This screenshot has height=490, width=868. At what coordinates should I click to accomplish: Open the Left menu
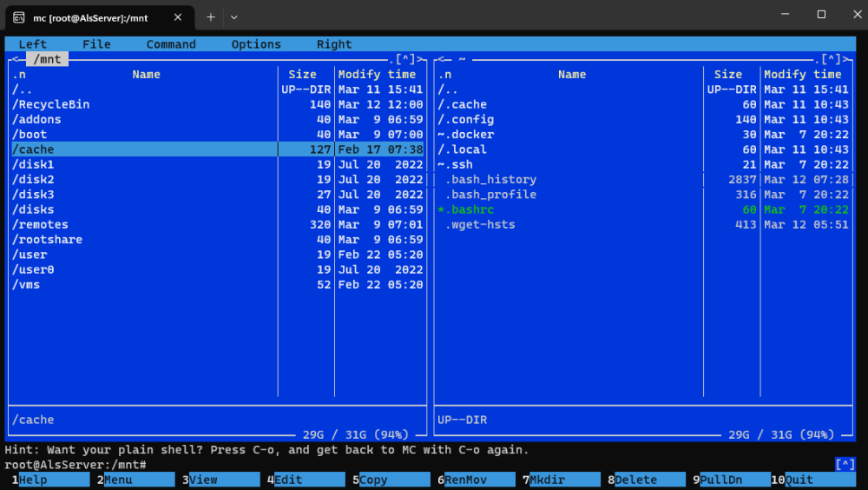33,43
